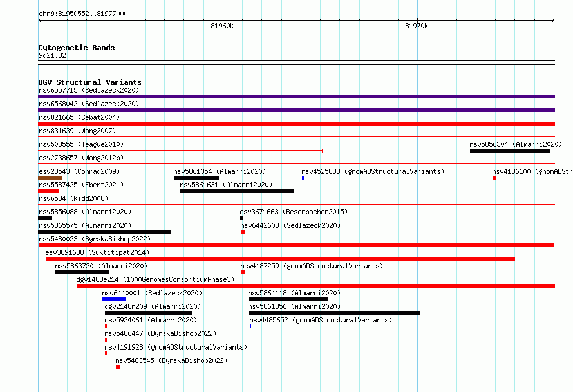Open the nsv5924061 (Almarri2020) label
This screenshot has height=392, width=573.
coord(151,320)
